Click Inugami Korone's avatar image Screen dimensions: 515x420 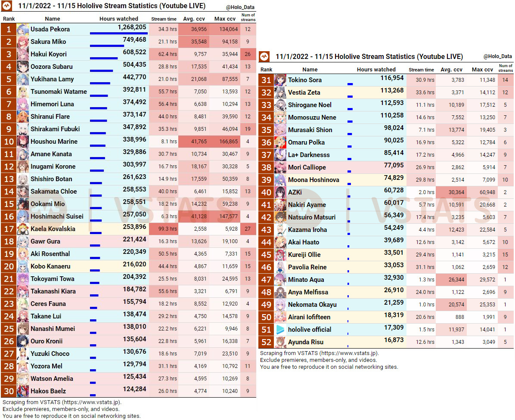pyautogui.click(x=23, y=167)
